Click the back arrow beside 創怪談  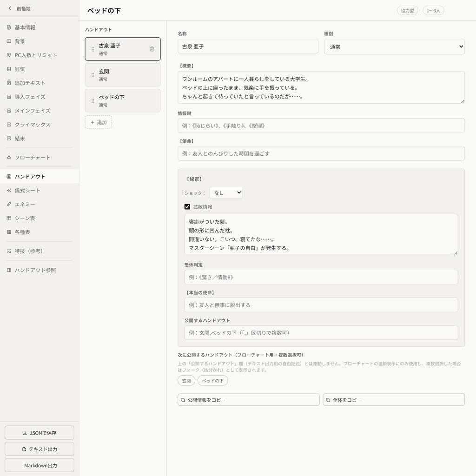coord(10,8)
